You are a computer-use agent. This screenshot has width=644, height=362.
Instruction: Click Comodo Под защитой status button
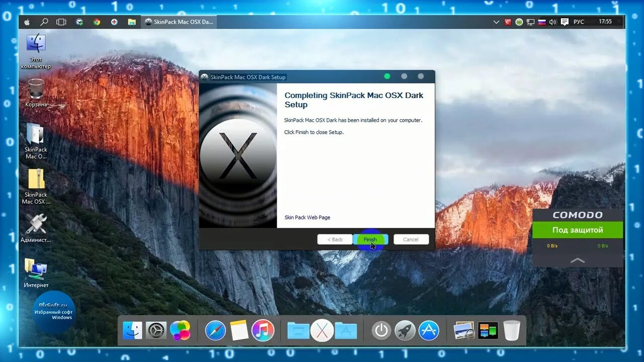pos(578,230)
